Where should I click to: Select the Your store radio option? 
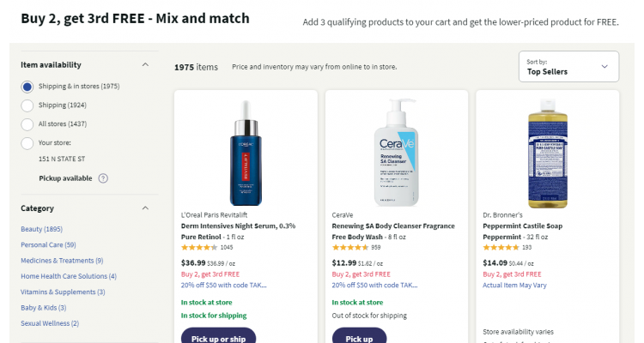27,143
